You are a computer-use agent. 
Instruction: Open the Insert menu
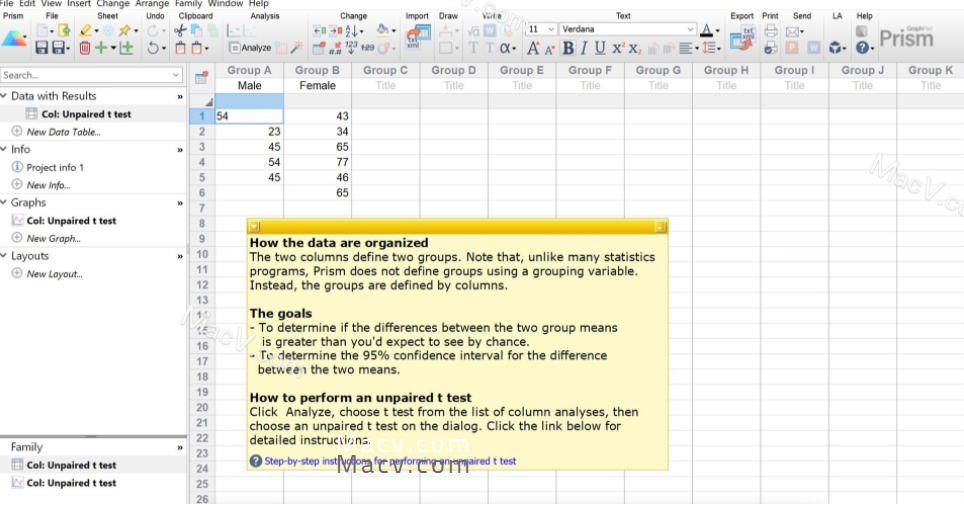pos(79,4)
